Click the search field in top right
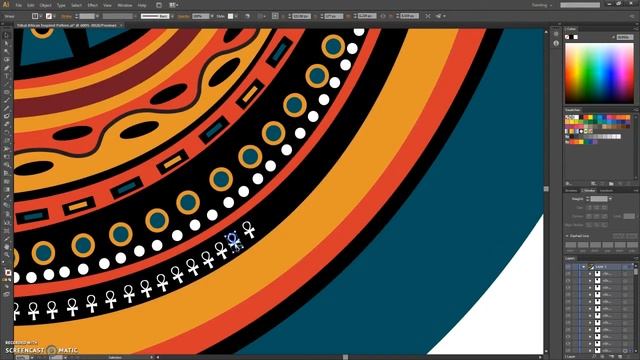640x360 pixels. (x=580, y=5)
